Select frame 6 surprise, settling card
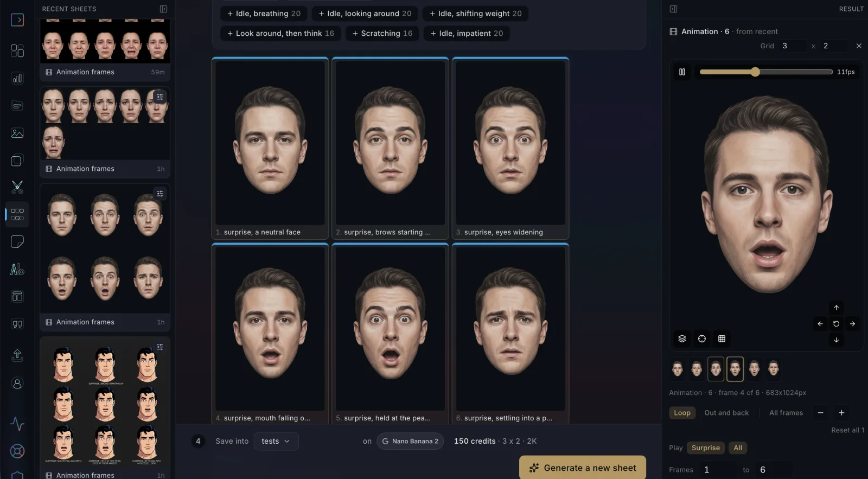 pyautogui.click(x=510, y=334)
